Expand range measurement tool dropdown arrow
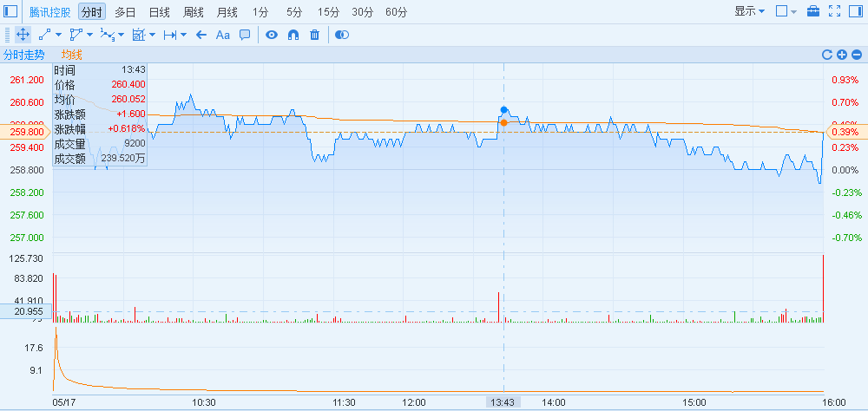 pos(183,36)
